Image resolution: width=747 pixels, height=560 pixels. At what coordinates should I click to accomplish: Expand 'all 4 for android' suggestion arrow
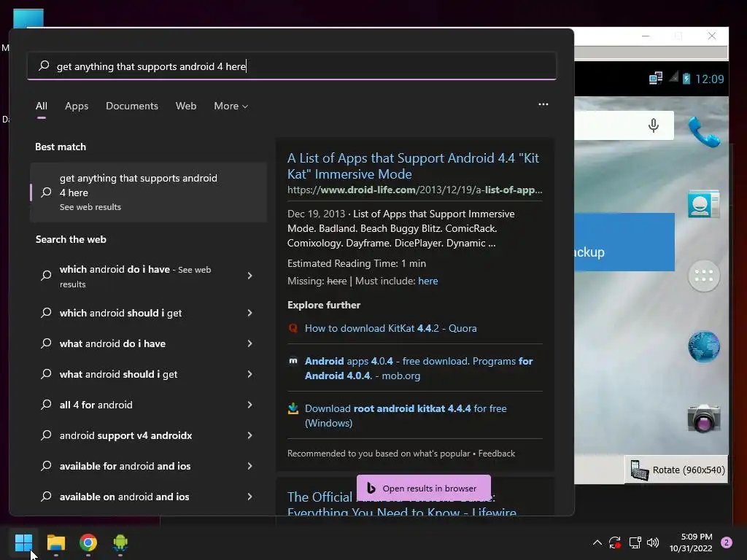tap(249, 405)
